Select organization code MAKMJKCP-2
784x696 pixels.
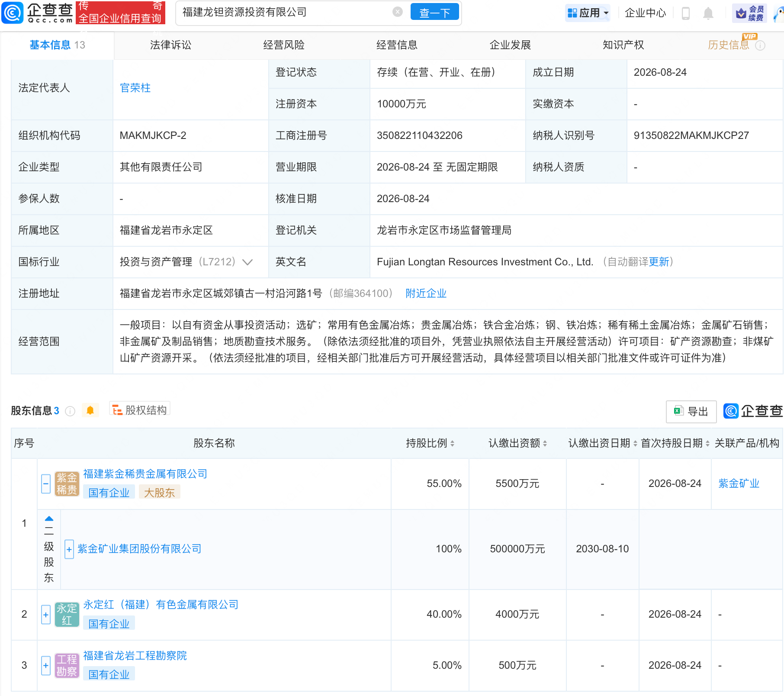tap(153, 135)
